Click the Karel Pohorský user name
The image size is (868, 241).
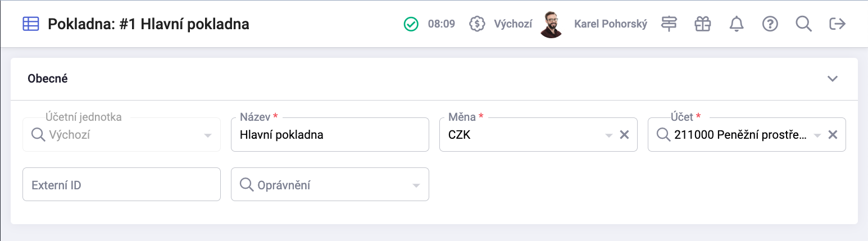611,24
